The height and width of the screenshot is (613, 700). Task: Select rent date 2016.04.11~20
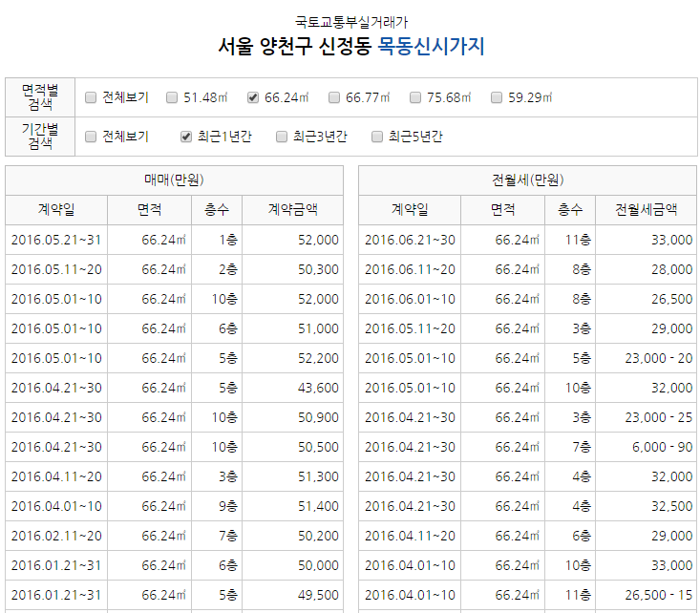point(410,536)
